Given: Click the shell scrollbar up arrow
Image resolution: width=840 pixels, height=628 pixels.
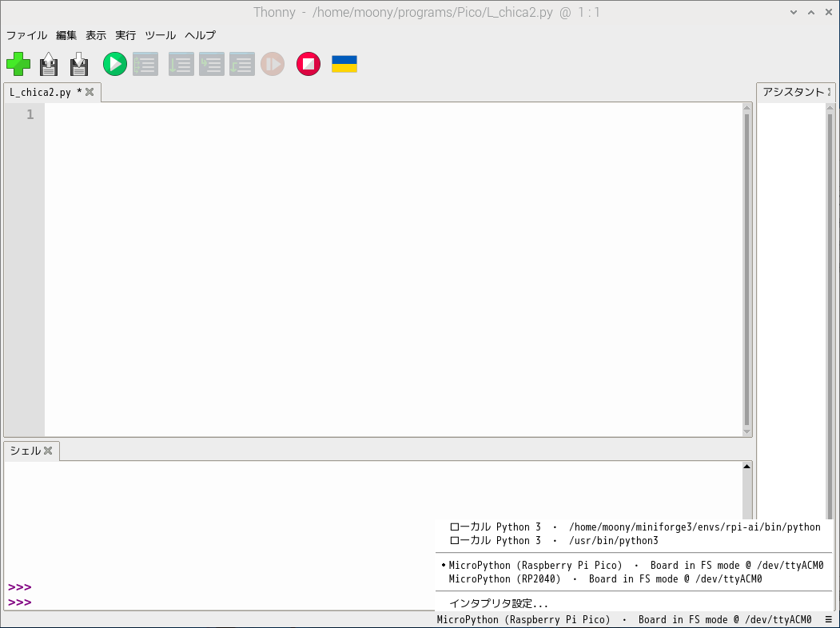Looking at the screenshot, I should click(x=746, y=467).
